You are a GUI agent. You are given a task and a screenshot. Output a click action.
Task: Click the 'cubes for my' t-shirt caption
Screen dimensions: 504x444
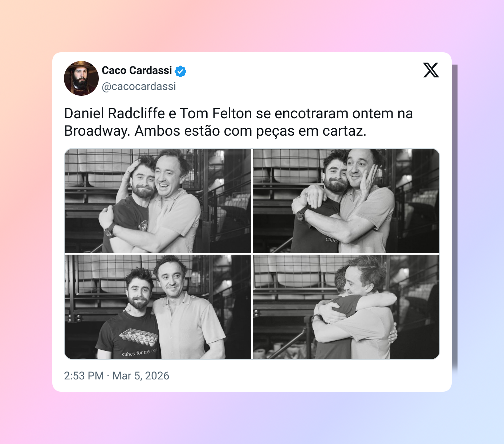(x=136, y=353)
